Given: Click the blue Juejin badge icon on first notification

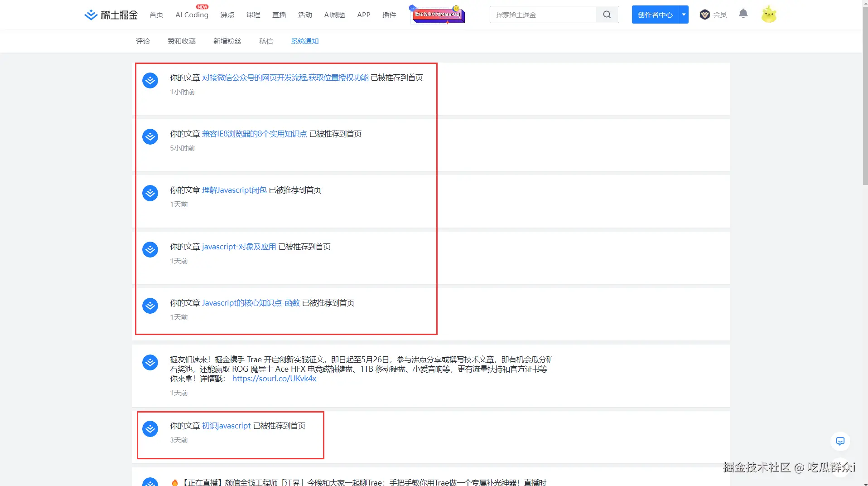Looking at the screenshot, I should coord(150,80).
